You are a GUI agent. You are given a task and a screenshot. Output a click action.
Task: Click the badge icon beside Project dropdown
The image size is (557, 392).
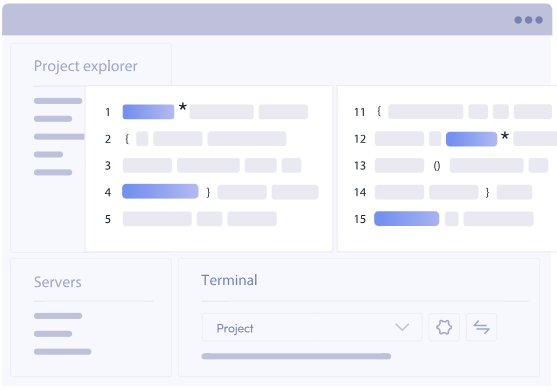click(444, 327)
